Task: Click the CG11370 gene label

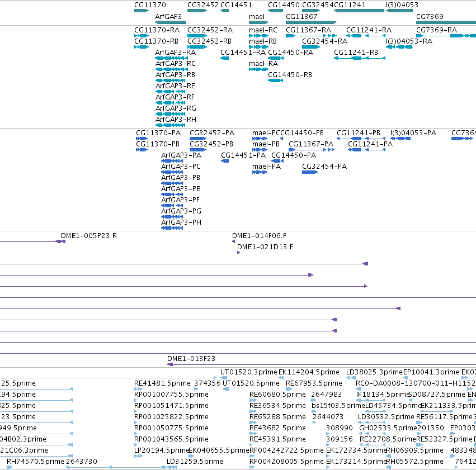Action: coord(150,5)
